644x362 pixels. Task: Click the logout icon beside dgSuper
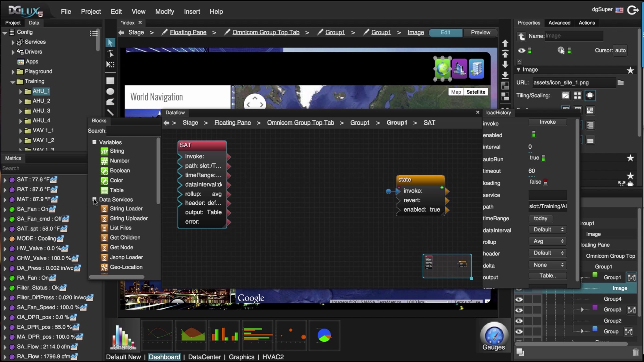coord(633,10)
